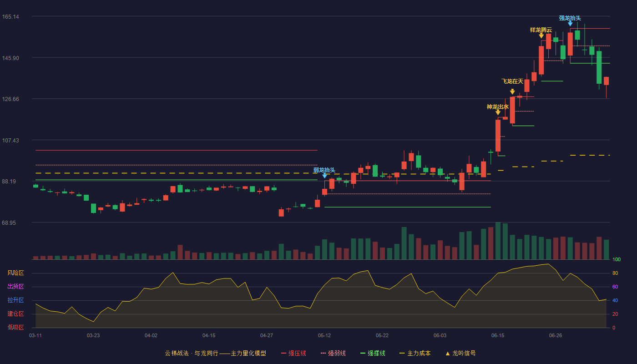Click the 165.14 price axis label
Screen dimensions: 637x364
point(10,17)
